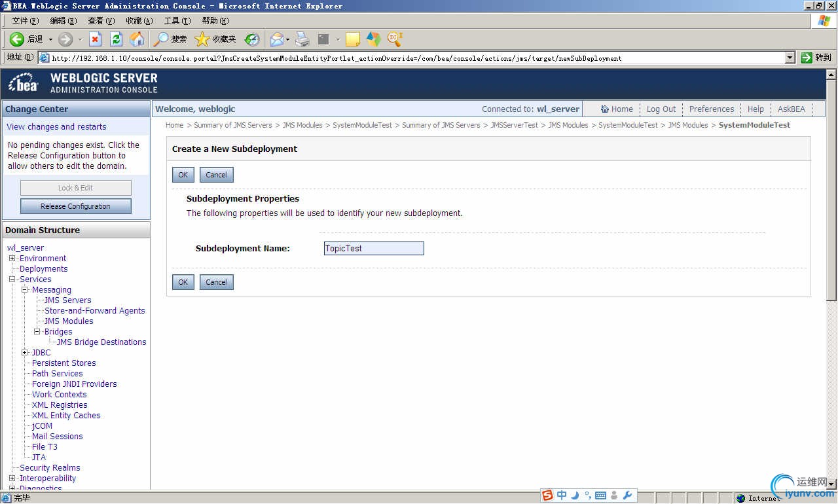Expand the JDBC tree node
This screenshot has height=504, width=838.
[24, 352]
